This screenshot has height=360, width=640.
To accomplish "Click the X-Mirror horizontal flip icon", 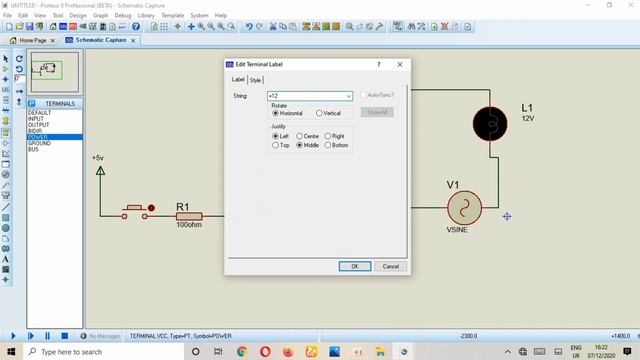I will [x=19, y=91].
